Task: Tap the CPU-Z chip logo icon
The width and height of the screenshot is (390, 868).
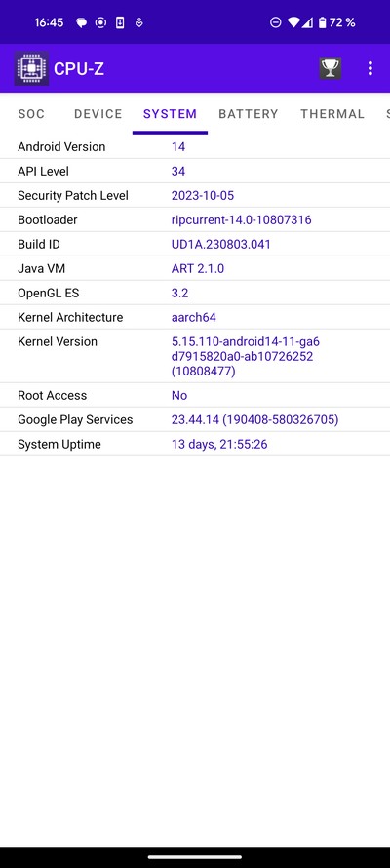Action: click(x=31, y=68)
